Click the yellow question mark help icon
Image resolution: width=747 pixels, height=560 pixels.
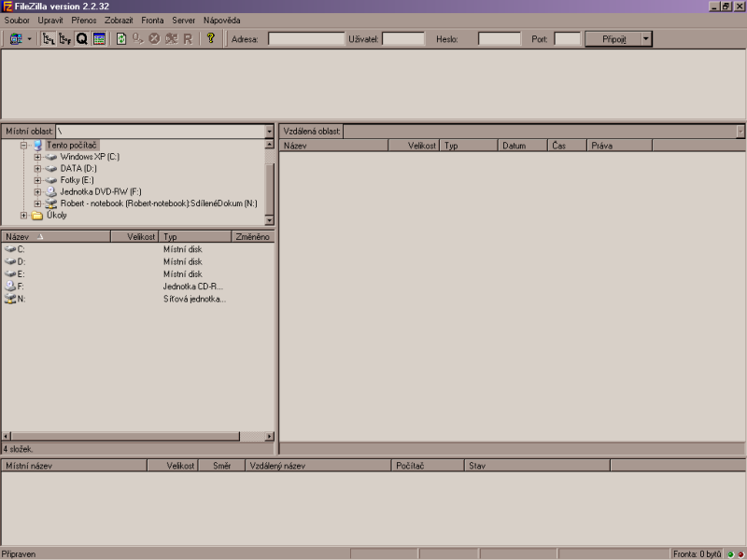point(211,38)
